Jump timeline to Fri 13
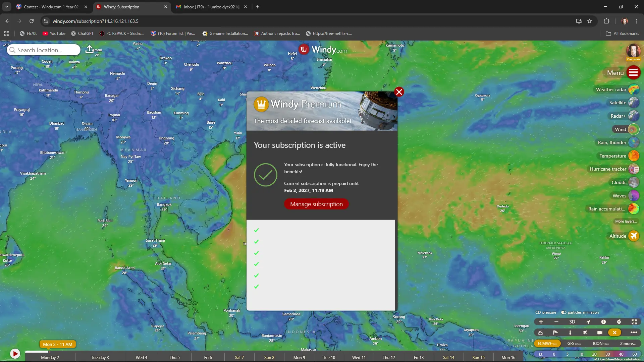The image size is (644, 362). coord(419,358)
